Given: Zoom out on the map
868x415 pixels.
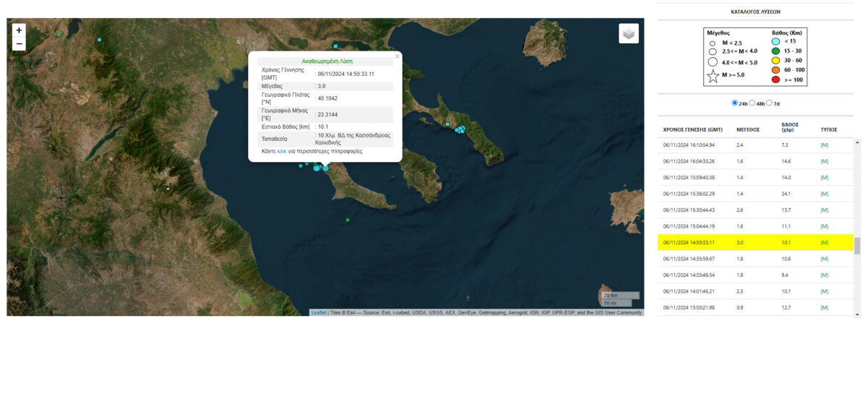Looking at the screenshot, I should [19, 44].
